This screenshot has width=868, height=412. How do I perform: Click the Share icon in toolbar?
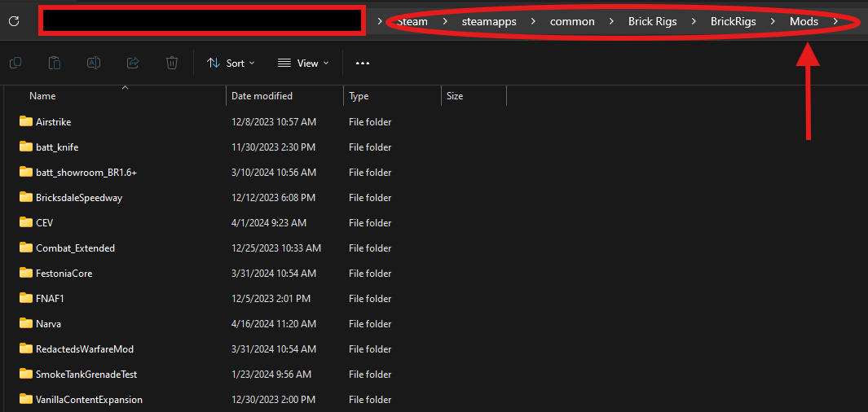133,63
